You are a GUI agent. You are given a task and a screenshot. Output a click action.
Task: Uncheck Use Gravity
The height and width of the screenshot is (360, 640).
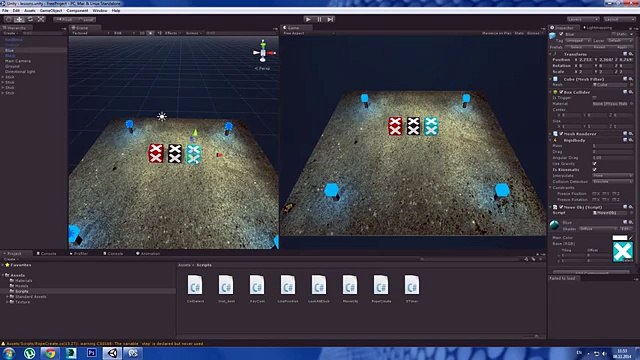coord(595,164)
